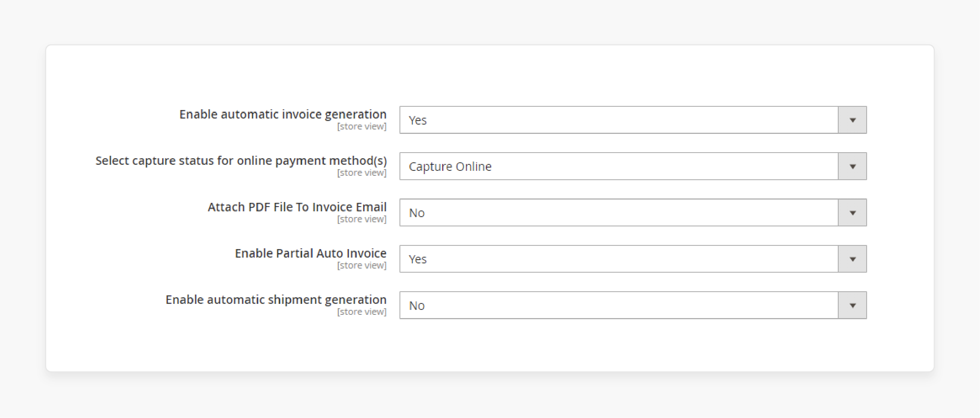Click '[store view]' under automatic invoice generation
Screen dimensions: 980x418
[361, 126]
